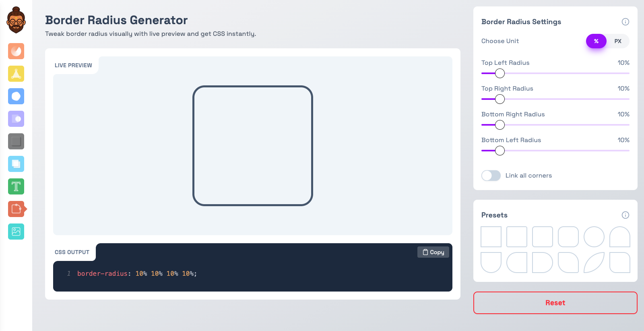Viewport: 644px width, 331px height.
Task: Switch to the CSS OUTPUT tab
Action: (x=72, y=252)
